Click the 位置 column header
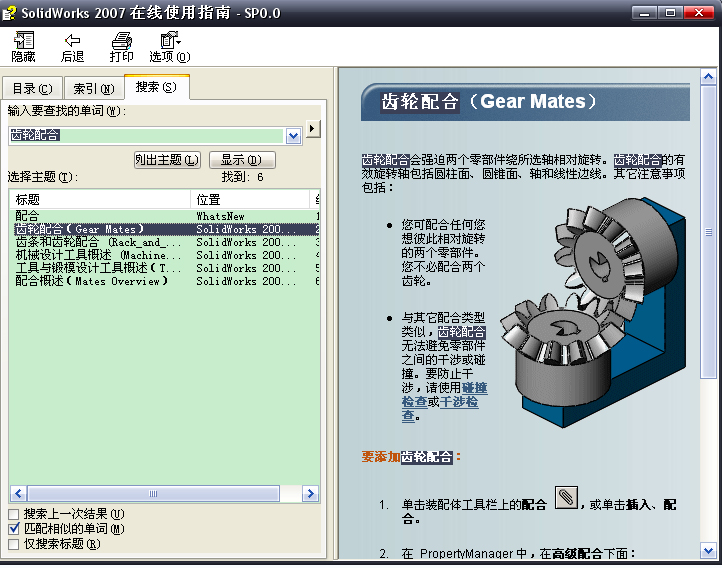 [250, 199]
